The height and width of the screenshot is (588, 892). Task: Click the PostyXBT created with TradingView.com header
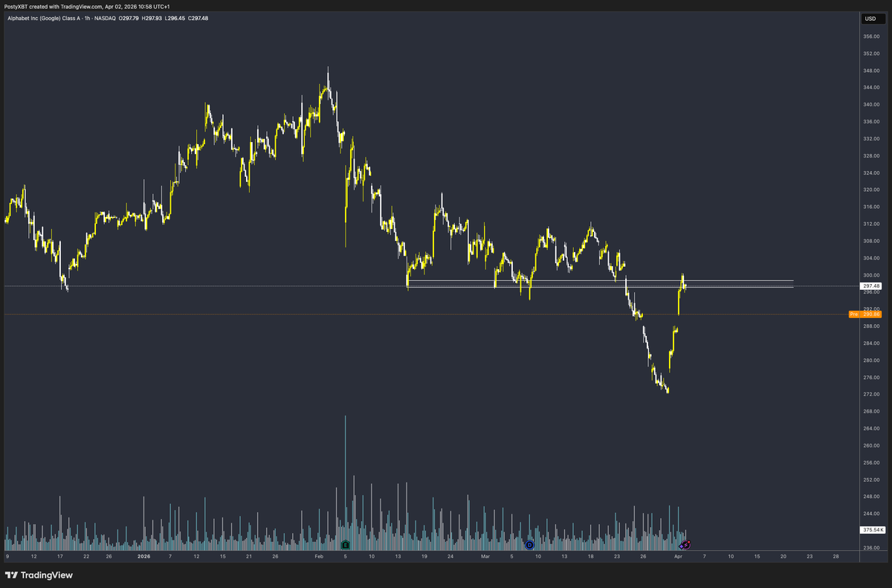(x=87, y=6)
